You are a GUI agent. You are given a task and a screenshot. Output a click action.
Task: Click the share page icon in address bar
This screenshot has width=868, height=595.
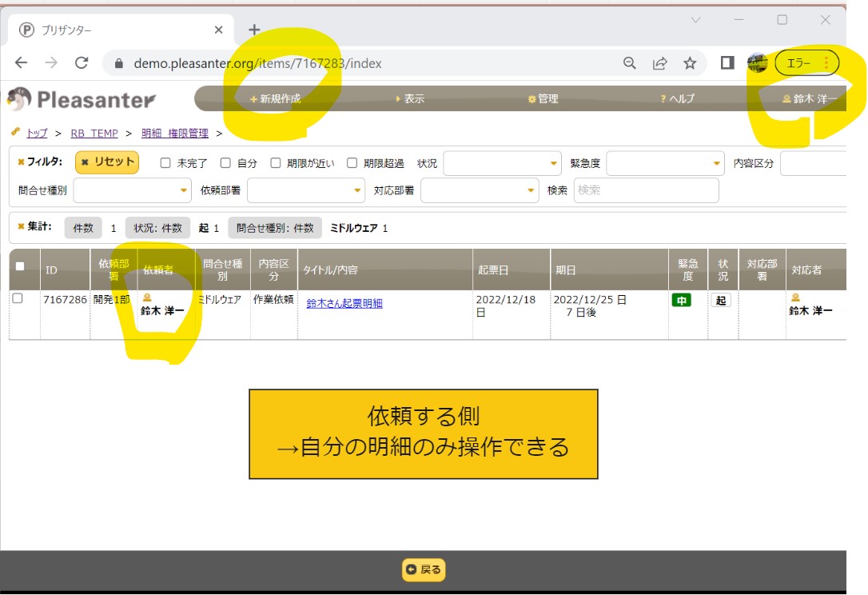pos(660,63)
